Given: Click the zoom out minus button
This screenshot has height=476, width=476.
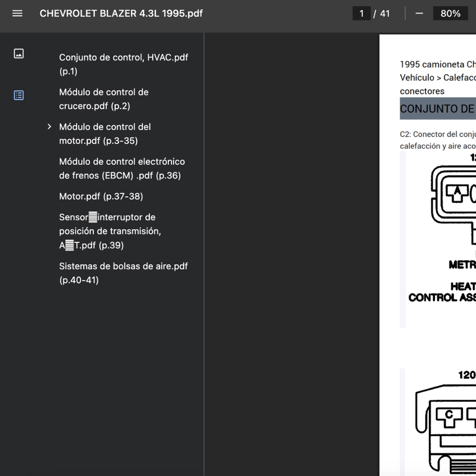Looking at the screenshot, I should (419, 13).
